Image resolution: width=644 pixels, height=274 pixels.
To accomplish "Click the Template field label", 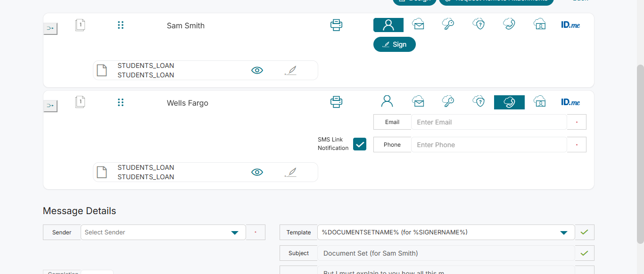I will [298, 232].
